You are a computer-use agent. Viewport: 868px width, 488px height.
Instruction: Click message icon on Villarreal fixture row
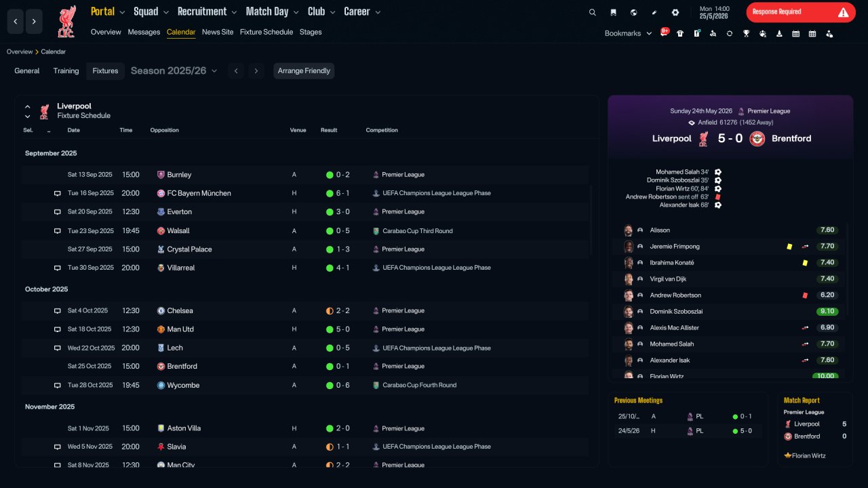58,268
